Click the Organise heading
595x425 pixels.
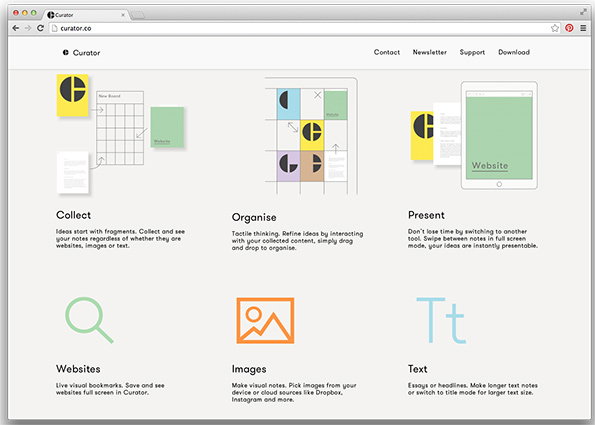(254, 217)
